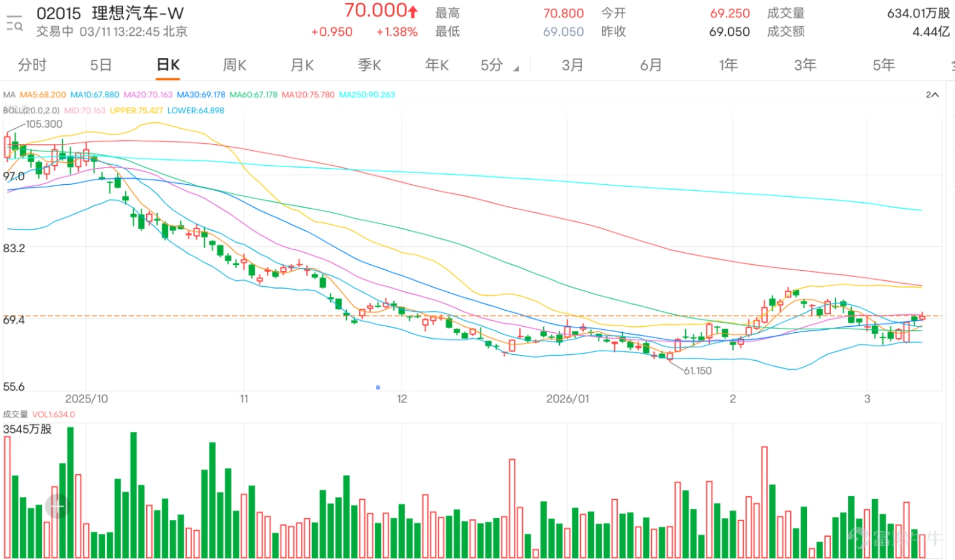The height and width of the screenshot is (560, 955).
Task: Click the 2025/10 date axis label
Action: (87, 398)
